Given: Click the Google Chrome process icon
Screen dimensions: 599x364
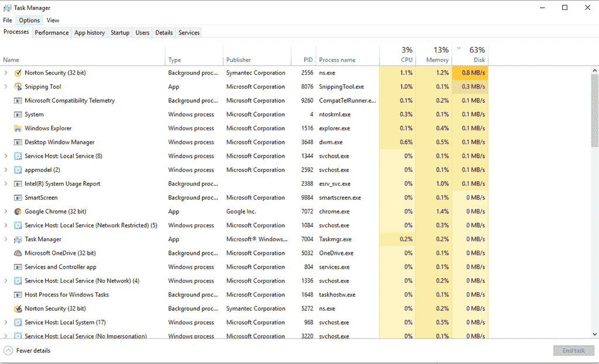Looking at the screenshot, I should tap(18, 212).
